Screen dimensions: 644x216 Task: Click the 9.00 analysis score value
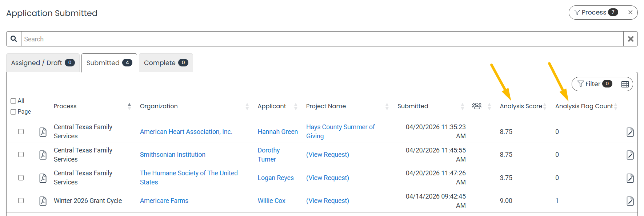(x=506, y=201)
